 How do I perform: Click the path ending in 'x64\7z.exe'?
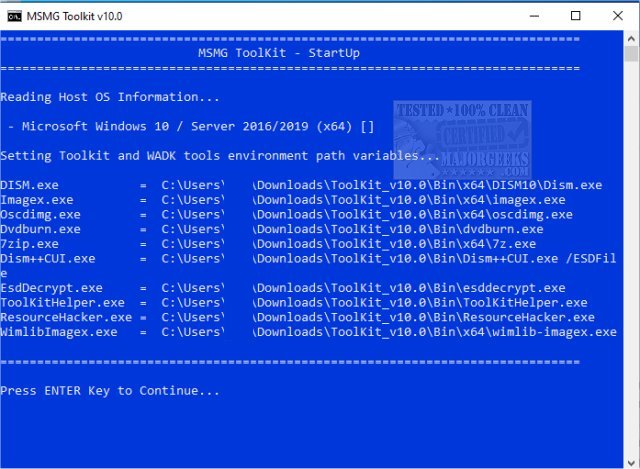349,244
